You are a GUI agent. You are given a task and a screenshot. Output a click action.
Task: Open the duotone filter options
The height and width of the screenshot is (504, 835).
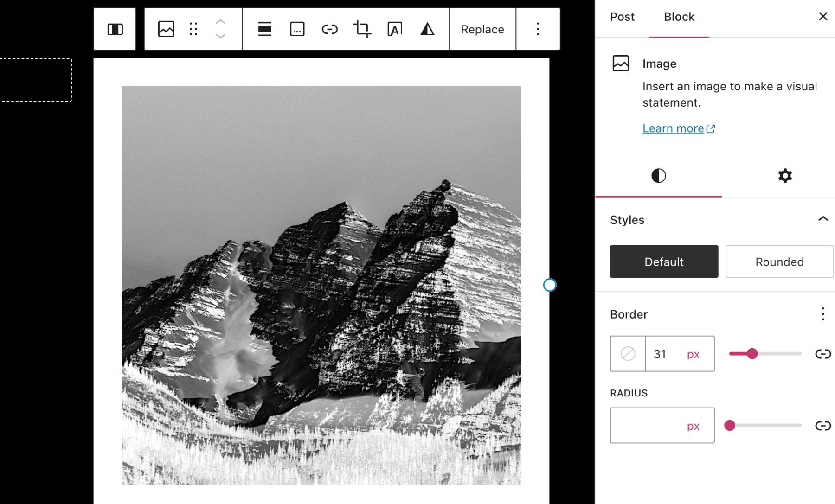coord(428,29)
